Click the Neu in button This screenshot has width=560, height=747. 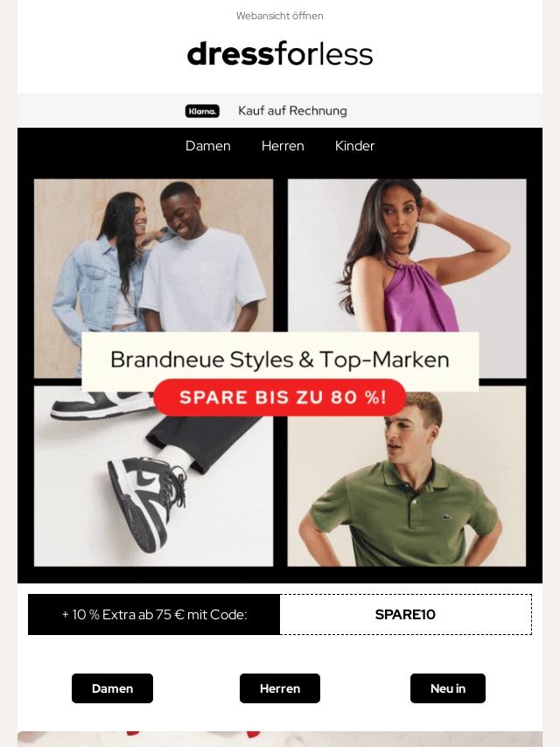pyautogui.click(x=447, y=688)
